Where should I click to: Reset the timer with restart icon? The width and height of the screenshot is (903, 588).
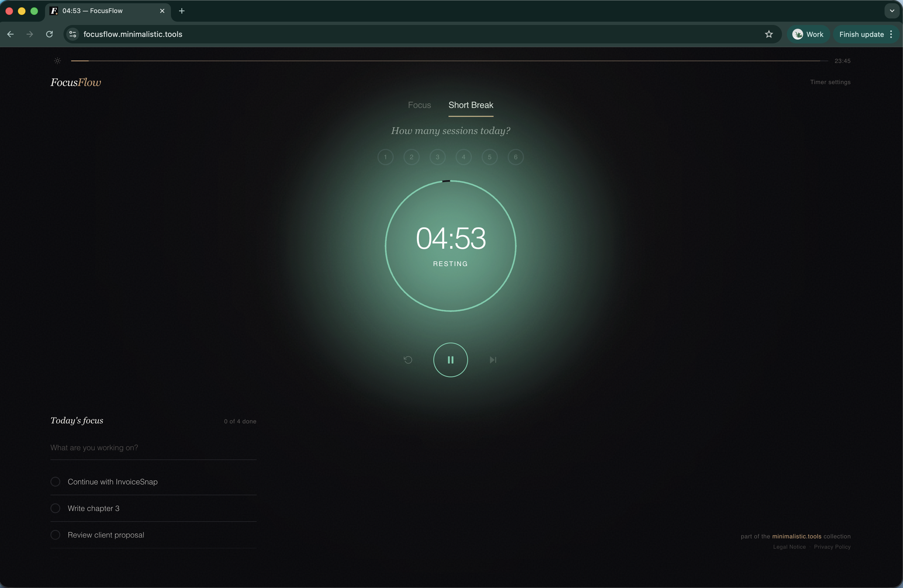coord(408,360)
